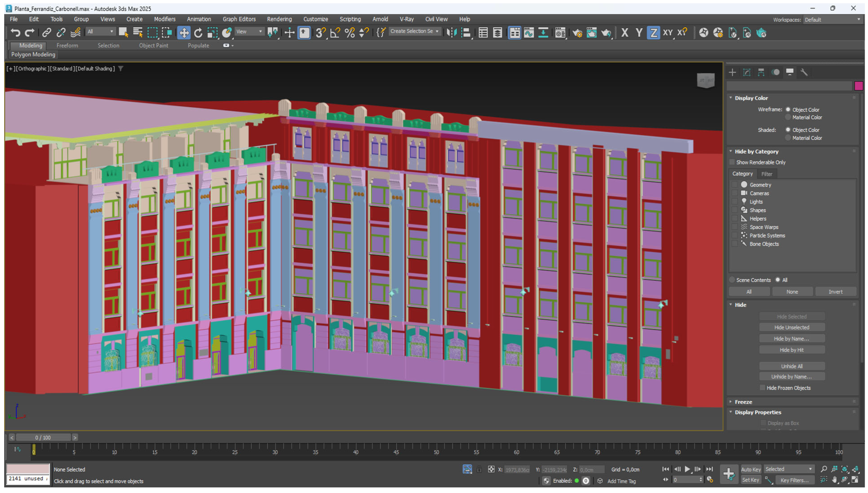Viewport: 868px width, 493px height.
Task: Open the Rendering menu
Action: pos(279,19)
